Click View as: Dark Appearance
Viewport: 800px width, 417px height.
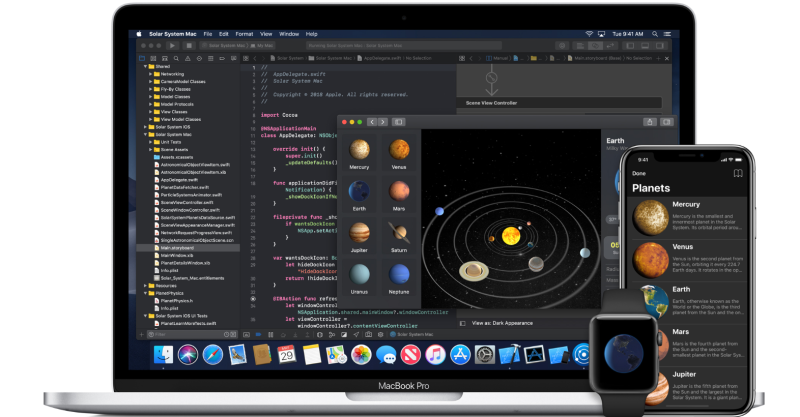tap(503, 323)
